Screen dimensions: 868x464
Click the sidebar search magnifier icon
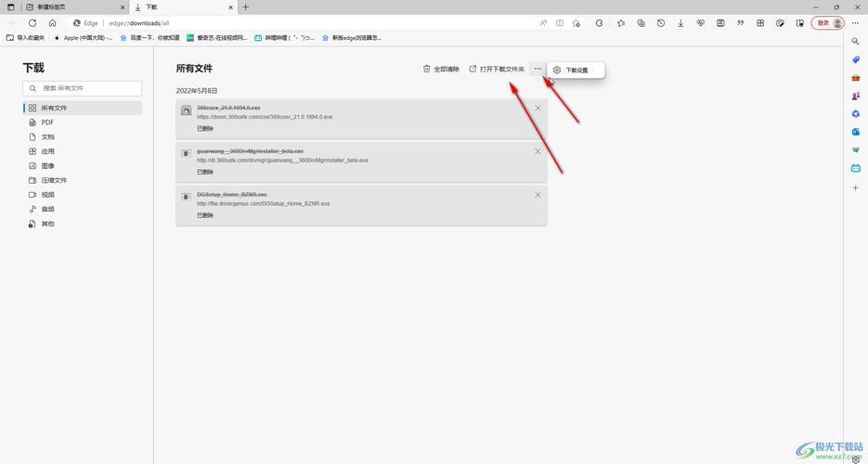click(856, 42)
